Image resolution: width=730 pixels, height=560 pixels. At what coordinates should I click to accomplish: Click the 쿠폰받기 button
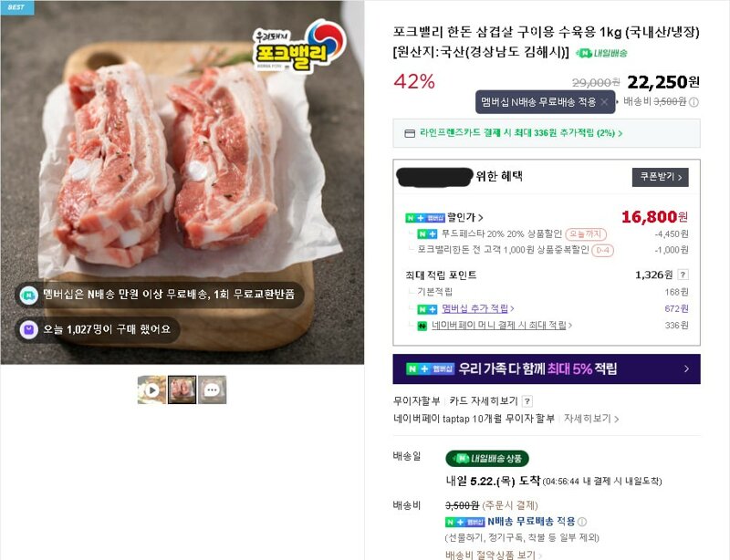pyautogui.click(x=660, y=177)
